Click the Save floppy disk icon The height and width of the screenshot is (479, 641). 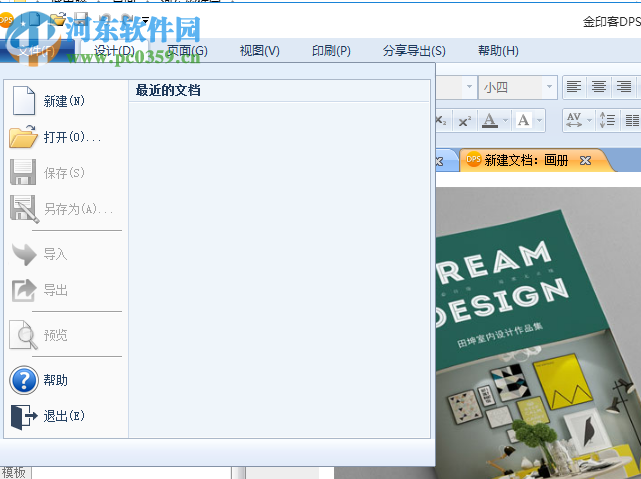click(x=23, y=172)
